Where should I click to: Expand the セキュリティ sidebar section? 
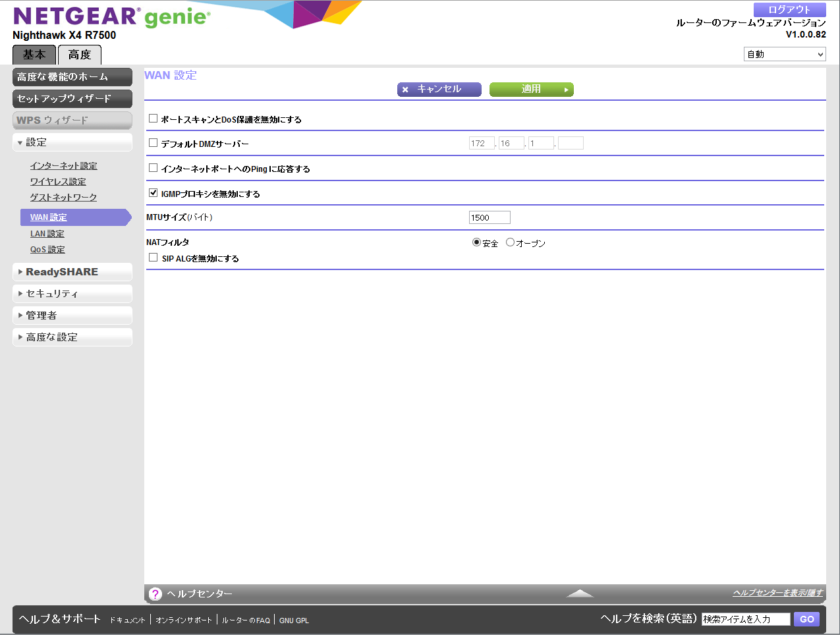coord(72,294)
